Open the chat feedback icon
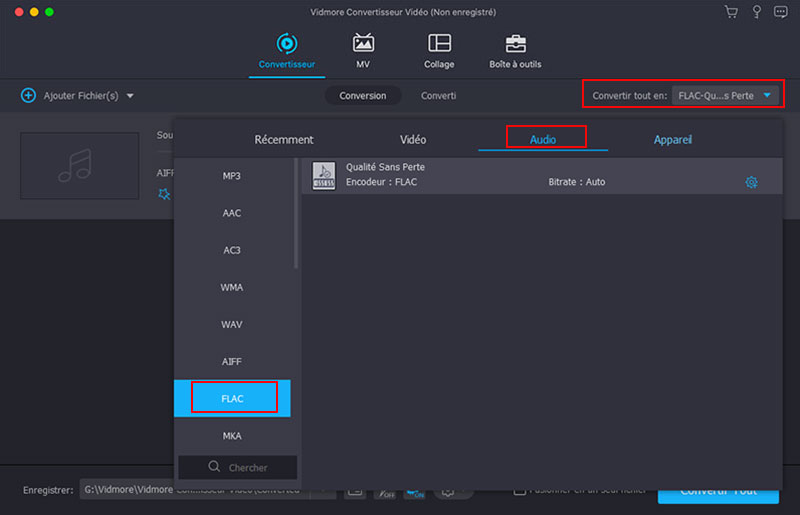The height and width of the screenshot is (515, 800). (x=782, y=12)
